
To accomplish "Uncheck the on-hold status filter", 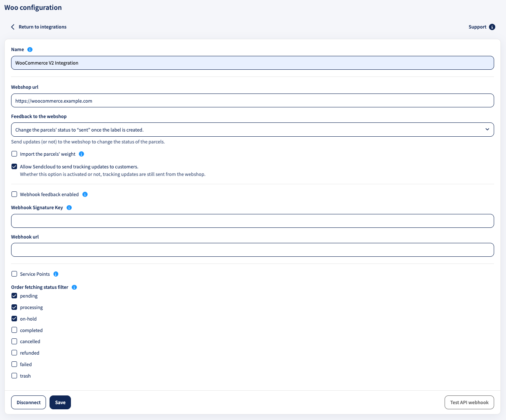I will (x=14, y=319).
